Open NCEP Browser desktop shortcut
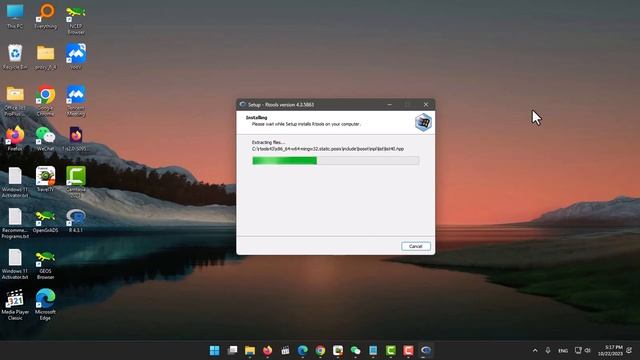640x360 pixels. pos(76,19)
